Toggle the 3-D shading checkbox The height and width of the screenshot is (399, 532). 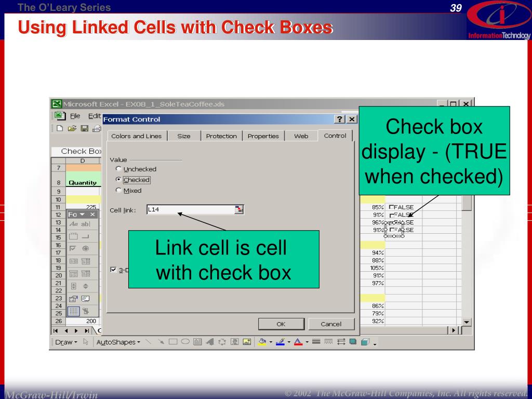click(x=113, y=270)
